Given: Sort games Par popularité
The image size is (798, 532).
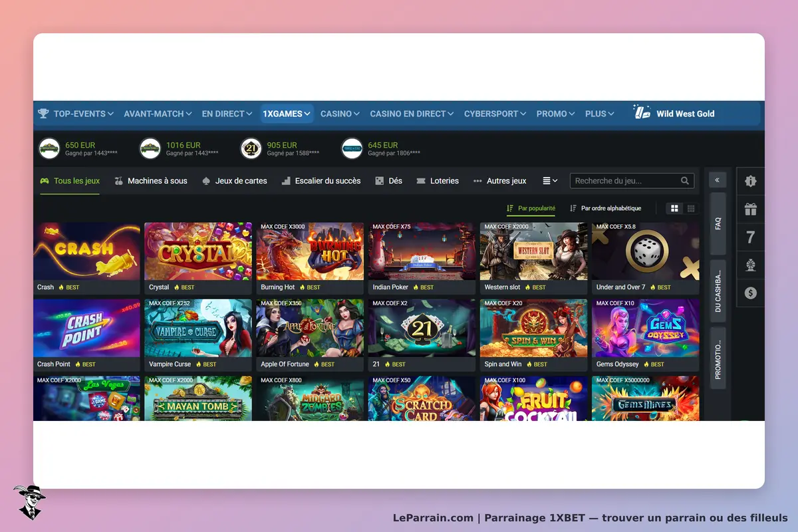Looking at the screenshot, I should click(531, 208).
